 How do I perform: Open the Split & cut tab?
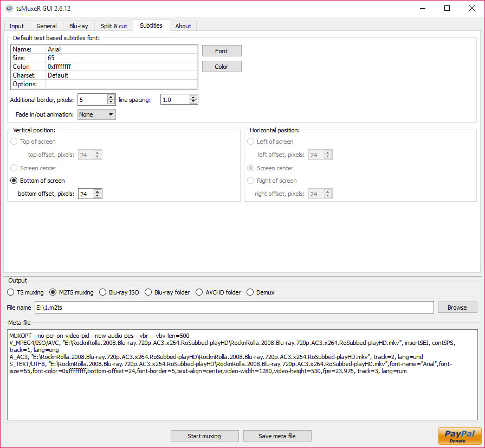pos(114,26)
